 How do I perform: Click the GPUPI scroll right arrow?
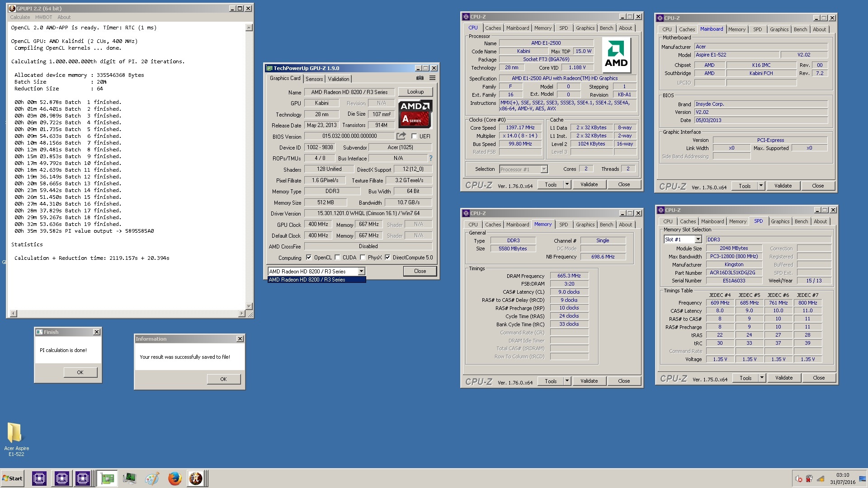[241, 314]
